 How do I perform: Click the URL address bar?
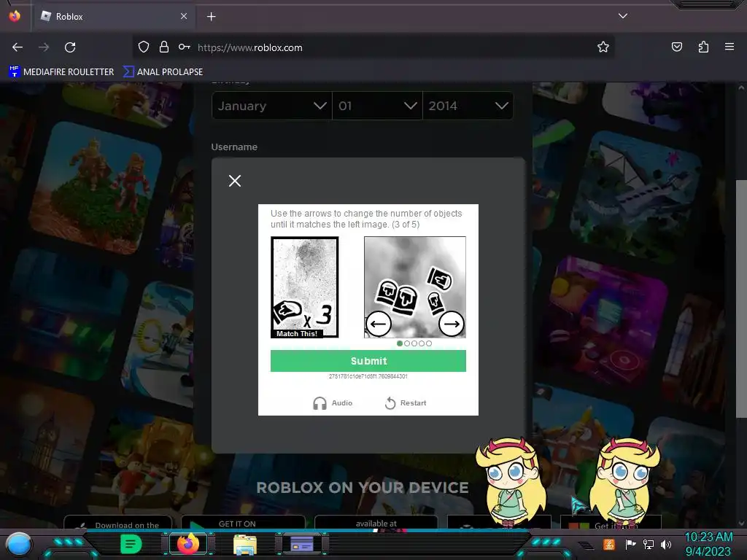point(373,47)
